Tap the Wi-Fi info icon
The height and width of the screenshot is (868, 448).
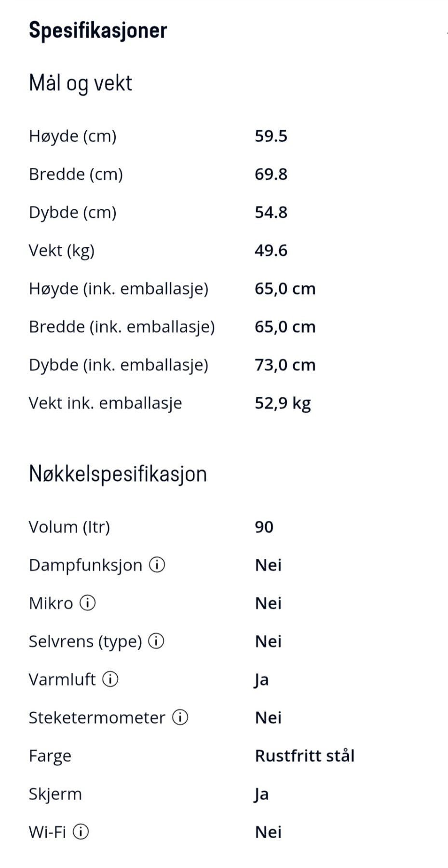click(x=81, y=832)
